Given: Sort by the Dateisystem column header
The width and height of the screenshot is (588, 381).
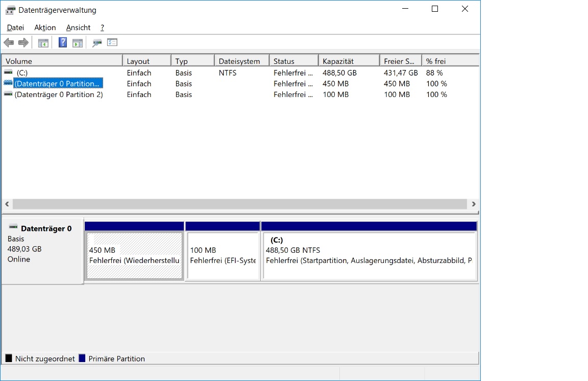Looking at the screenshot, I should [x=242, y=61].
